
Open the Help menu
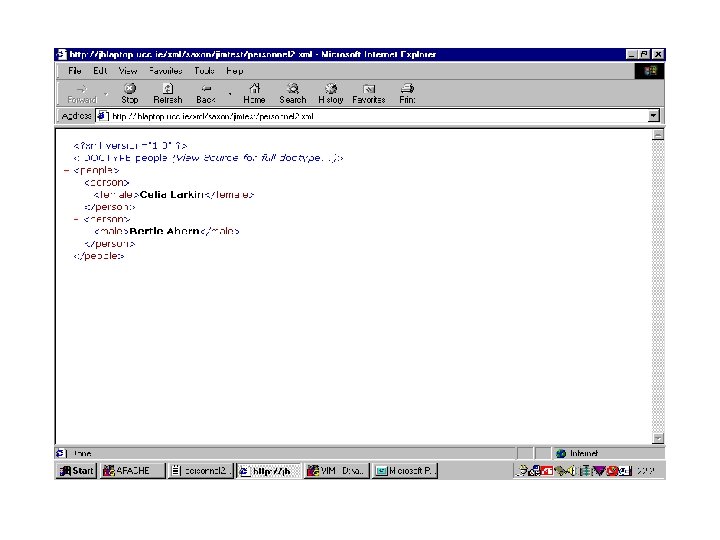[235, 71]
